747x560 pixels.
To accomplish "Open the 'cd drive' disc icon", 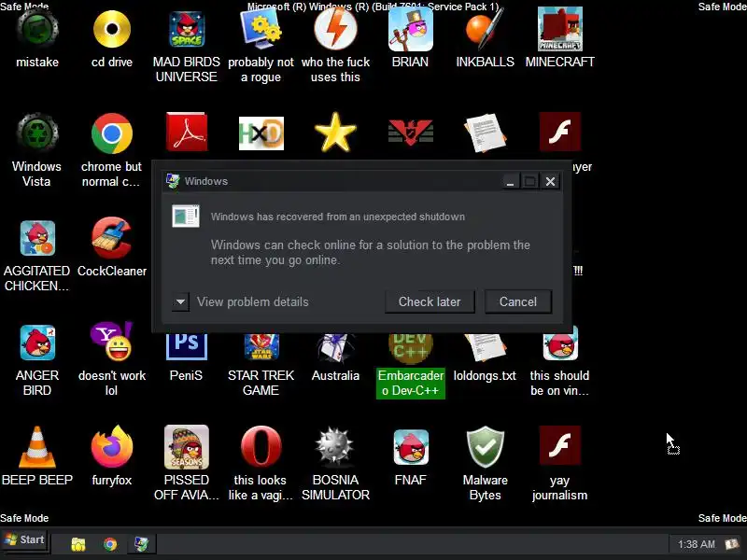I will point(112,30).
